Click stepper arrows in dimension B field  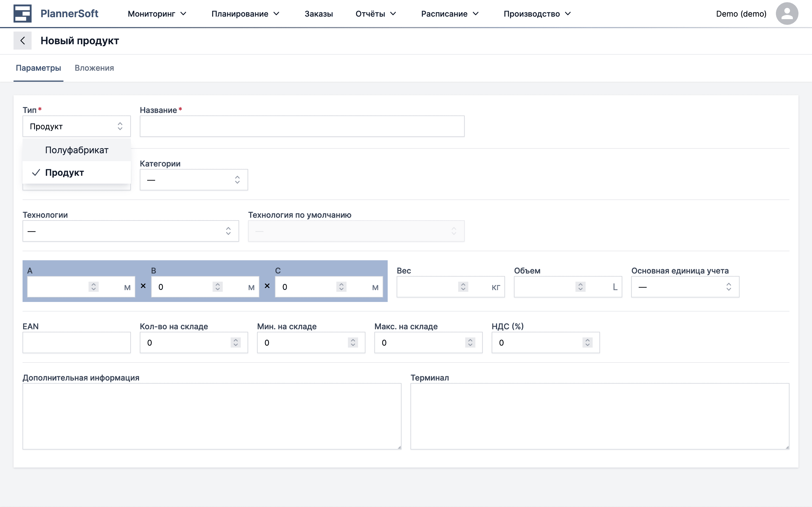click(217, 287)
